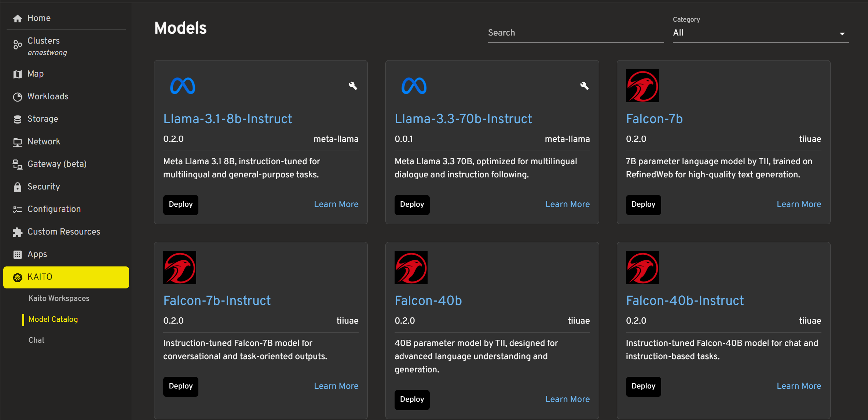The width and height of the screenshot is (868, 420).
Task: Click the Falcon-7b-Instruct title link
Action: [217, 301]
